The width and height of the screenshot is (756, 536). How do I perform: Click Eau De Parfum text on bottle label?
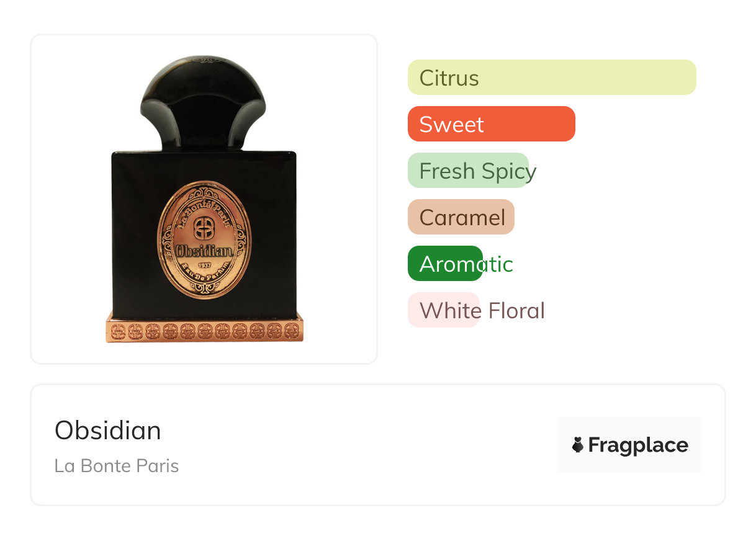(x=204, y=274)
